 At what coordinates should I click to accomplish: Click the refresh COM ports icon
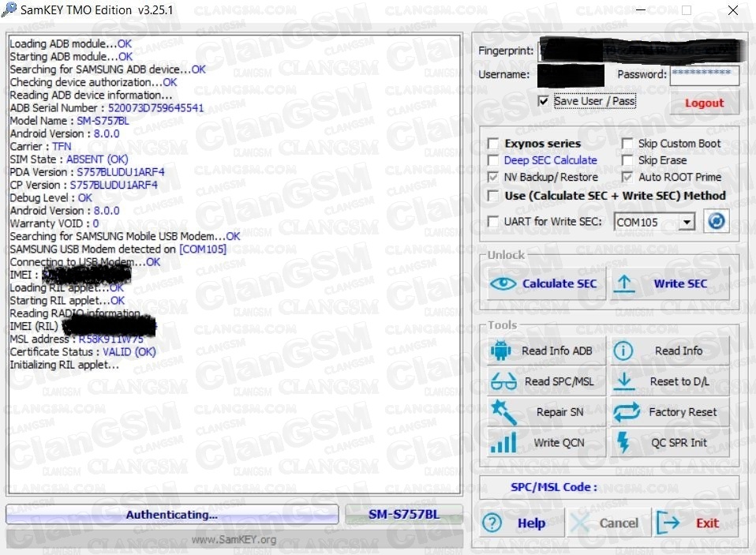(716, 221)
